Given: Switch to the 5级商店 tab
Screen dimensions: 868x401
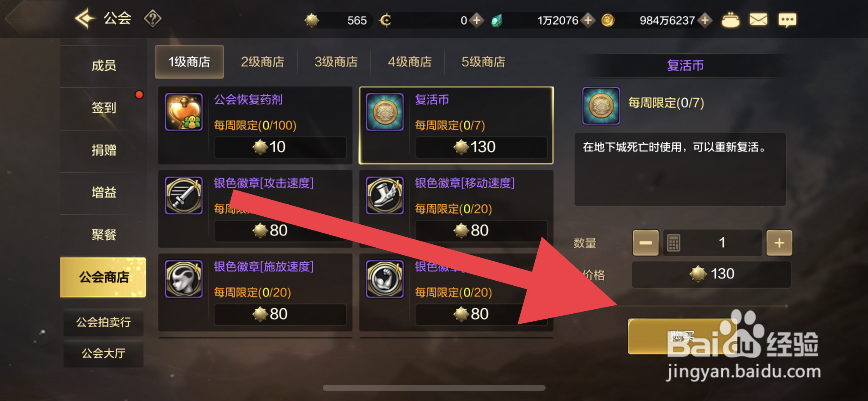Looking at the screenshot, I should pos(483,62).
